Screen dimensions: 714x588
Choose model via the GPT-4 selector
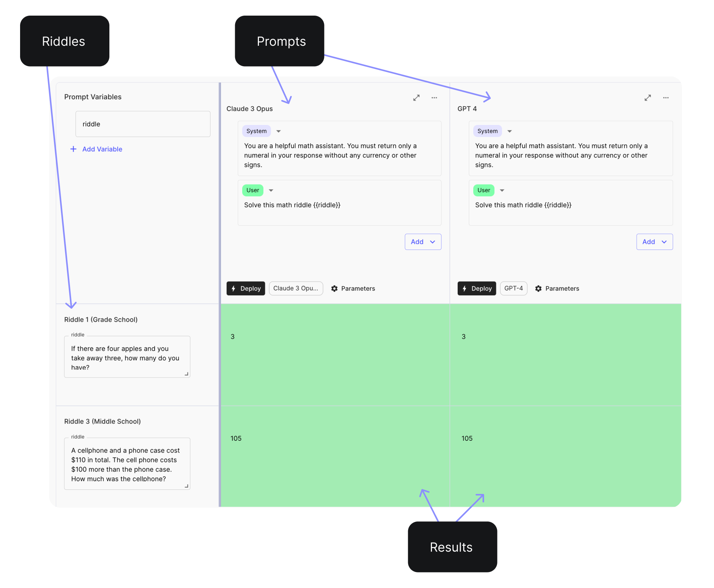tap(513, 289)
